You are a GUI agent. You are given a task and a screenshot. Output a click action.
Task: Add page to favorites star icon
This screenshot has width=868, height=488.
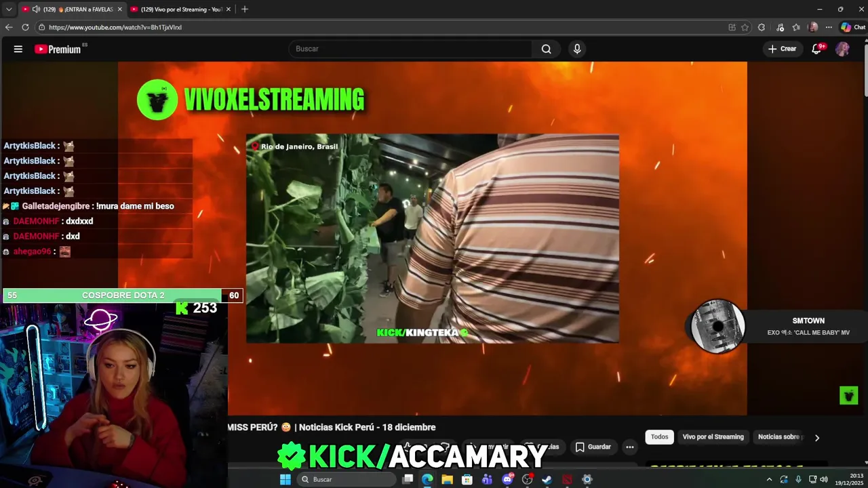pyautogui.click(x=745, y=27)
